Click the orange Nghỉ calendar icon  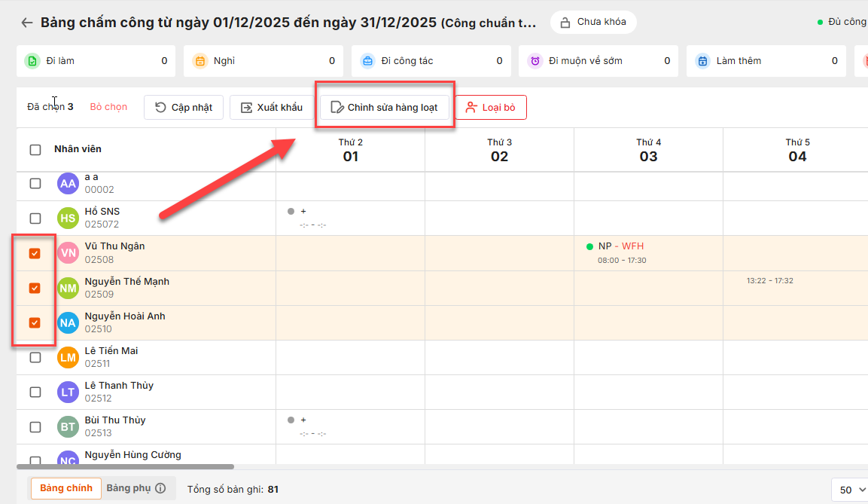click(199, 61)
